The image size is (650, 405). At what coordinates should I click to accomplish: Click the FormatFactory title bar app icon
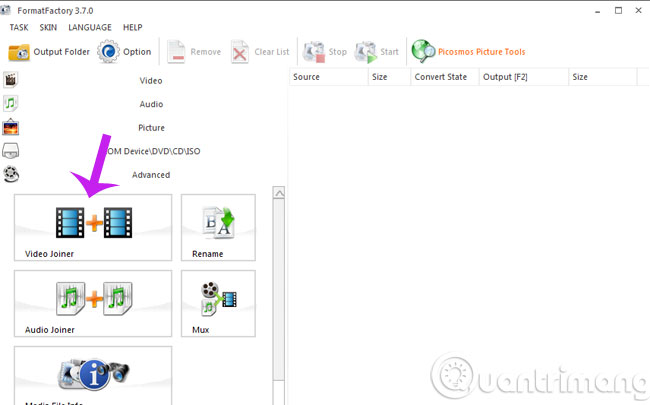point(5,10)
